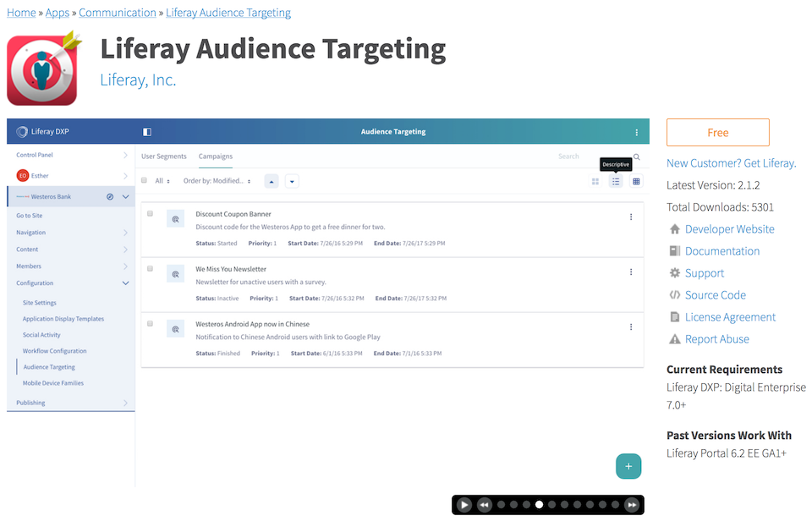Play the screenshot slideshow
This screenshot has width=812, height=521.
pyautogui.click(x=464, y=505)
